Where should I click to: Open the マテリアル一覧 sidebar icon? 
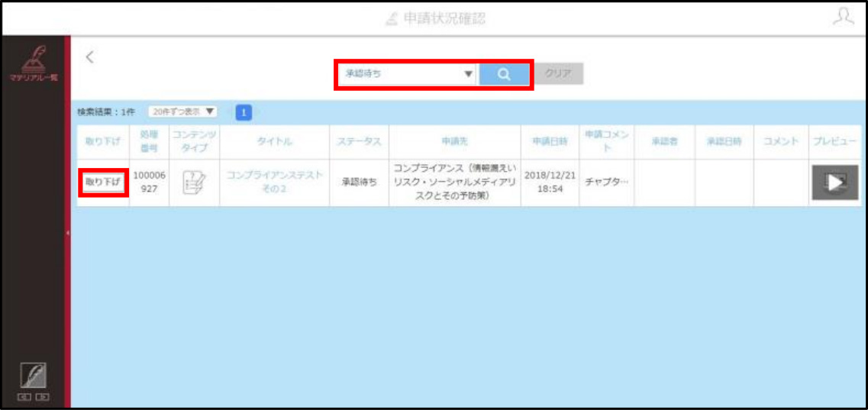coord(34,63)
